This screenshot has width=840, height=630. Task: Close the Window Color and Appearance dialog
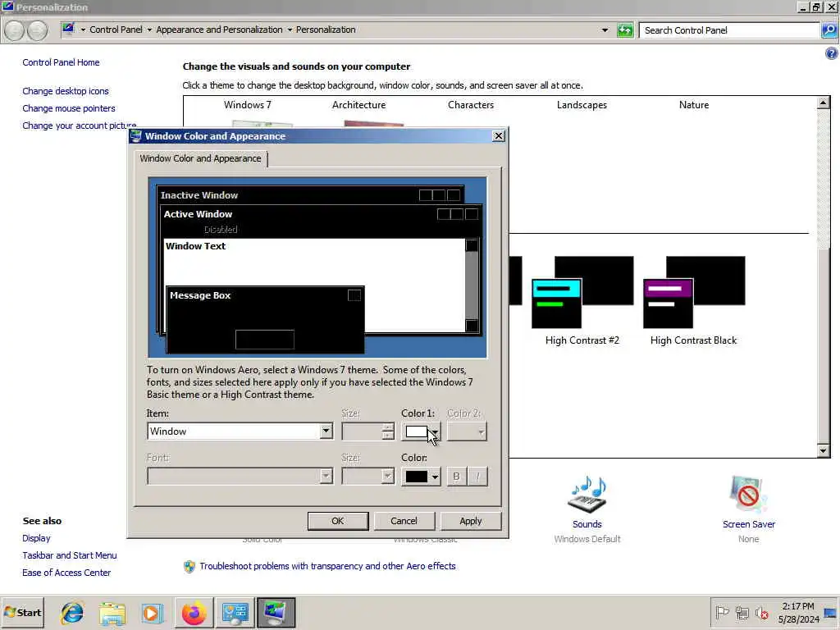pyautogui.click(x=498, y=136)
